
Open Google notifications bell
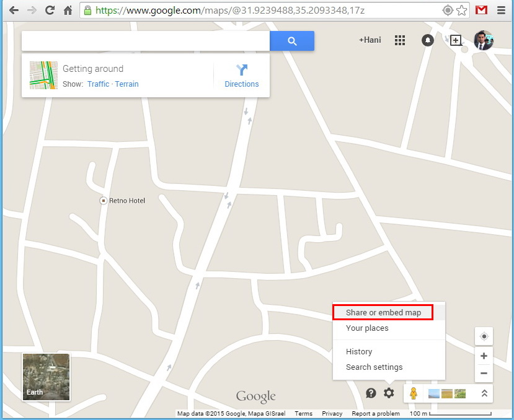point(427,40)
